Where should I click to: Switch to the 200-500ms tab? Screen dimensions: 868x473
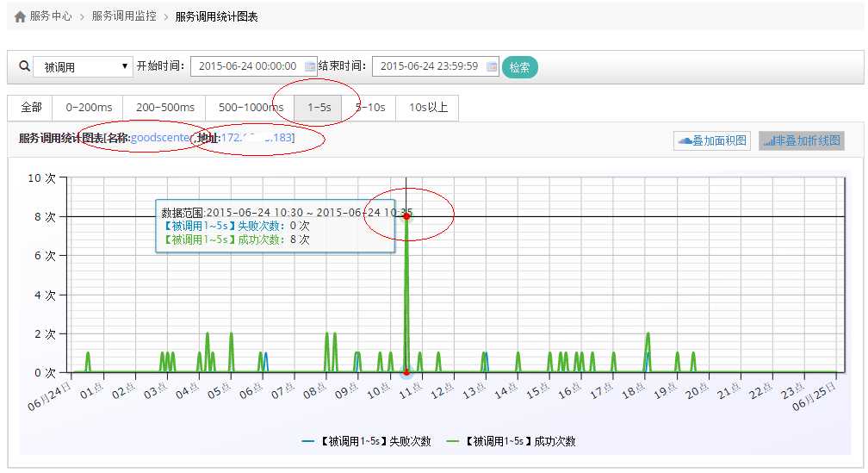coord(165,108)
